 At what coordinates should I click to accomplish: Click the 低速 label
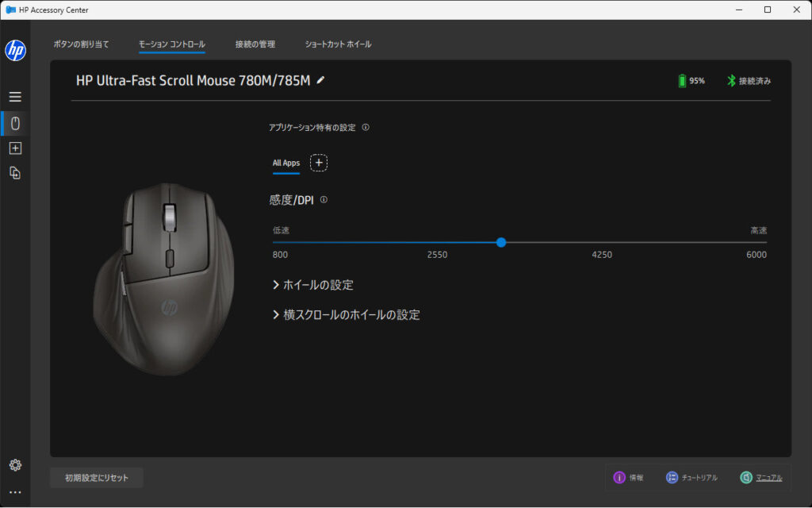282,230
